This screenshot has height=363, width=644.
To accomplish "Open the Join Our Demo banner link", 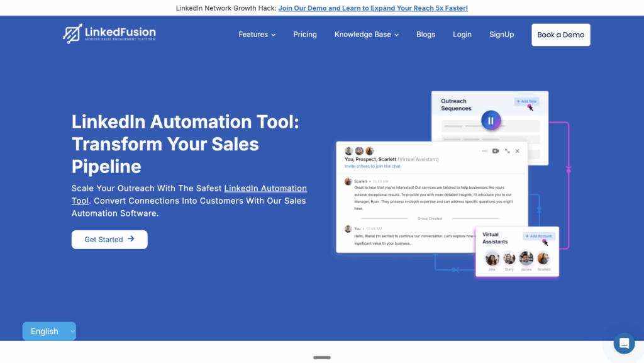I will [373, 8].
